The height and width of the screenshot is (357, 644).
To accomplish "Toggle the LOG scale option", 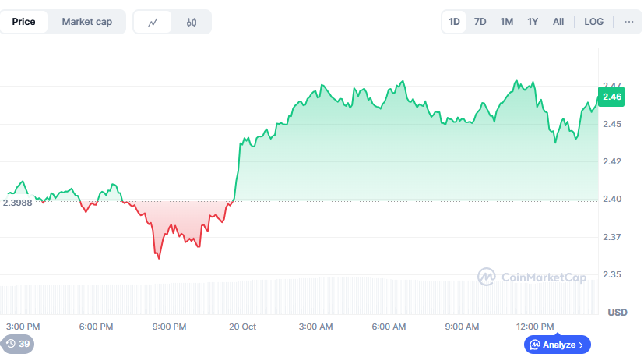I will click(593, 22).
